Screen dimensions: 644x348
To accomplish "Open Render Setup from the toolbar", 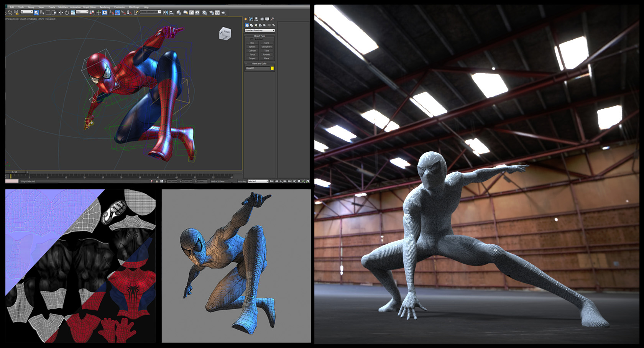I will 212,12.
